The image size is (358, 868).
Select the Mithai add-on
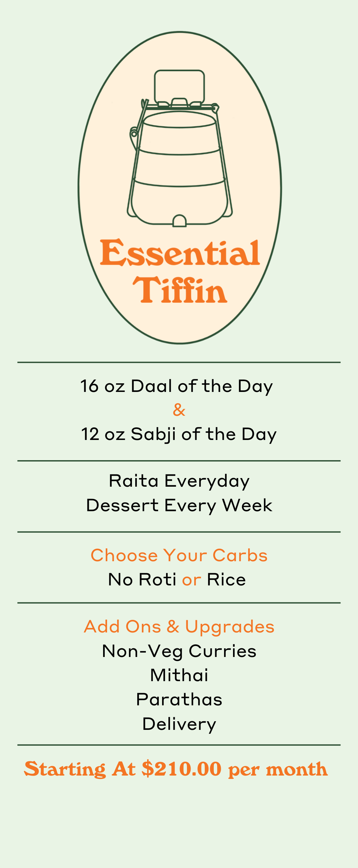[x=179, y=675]
